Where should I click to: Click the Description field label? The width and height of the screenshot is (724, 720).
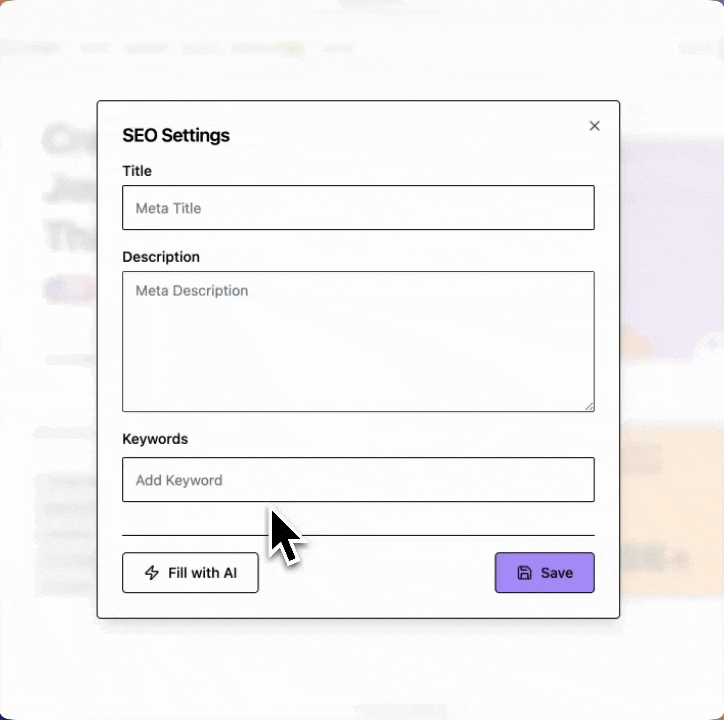point(161,257)
